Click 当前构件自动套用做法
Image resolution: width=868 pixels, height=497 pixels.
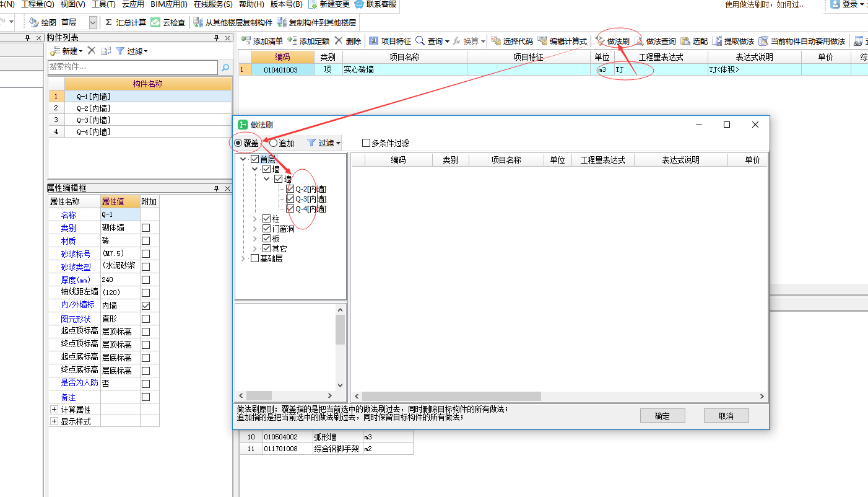click(802, 41)
